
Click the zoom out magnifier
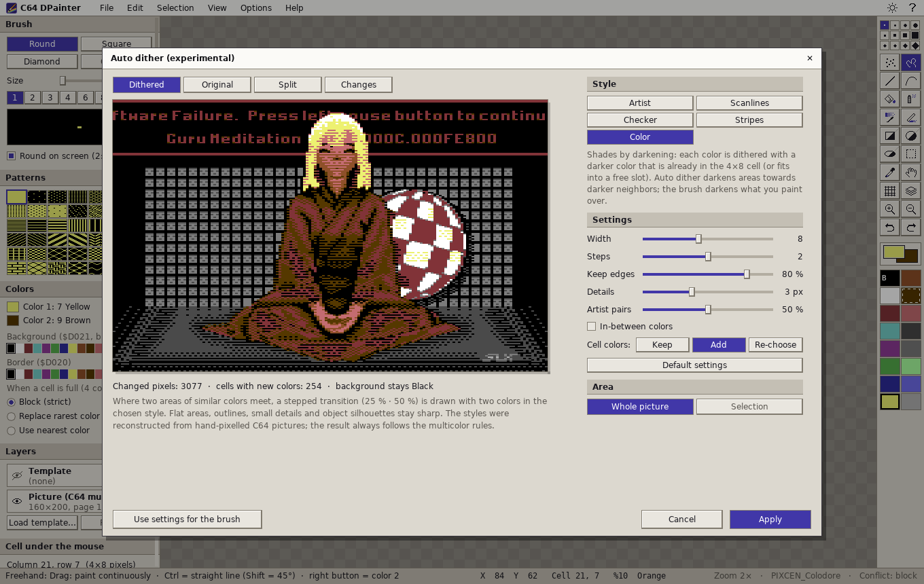point(911,209)
